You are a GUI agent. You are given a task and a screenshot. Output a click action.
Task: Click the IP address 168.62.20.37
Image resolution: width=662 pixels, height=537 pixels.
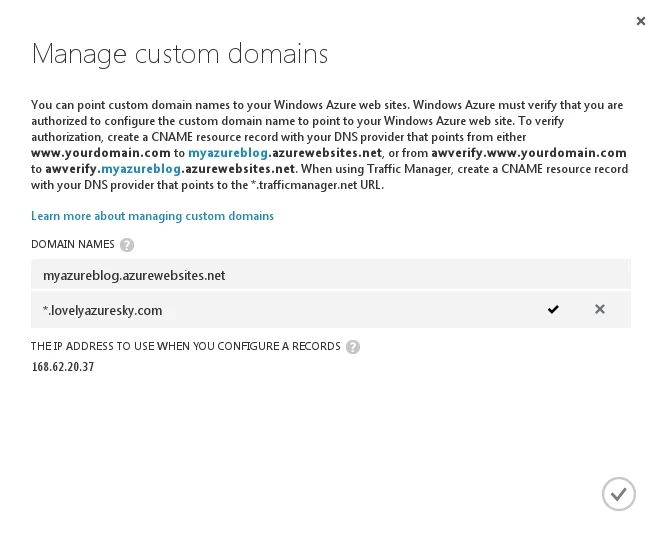click(x=63, y=367)
